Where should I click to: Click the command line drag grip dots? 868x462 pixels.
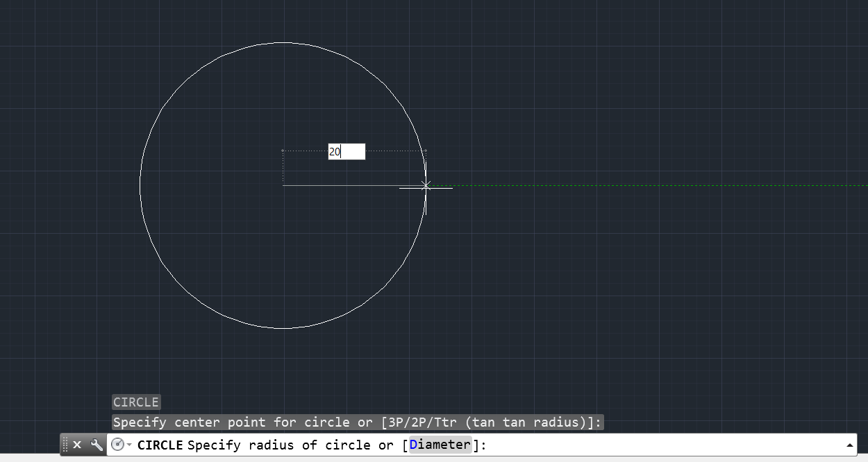coord(65,445)
